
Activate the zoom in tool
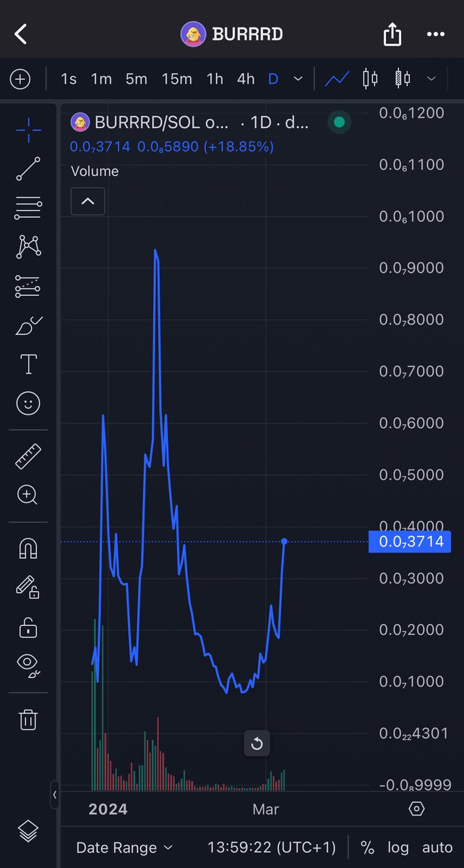pos(28,495)
